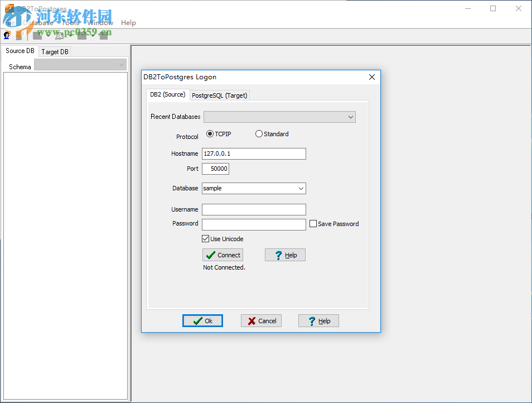532x403 pixels.
Task: Select the Logon user icon in the toolbar
Action: pos(6,35)
